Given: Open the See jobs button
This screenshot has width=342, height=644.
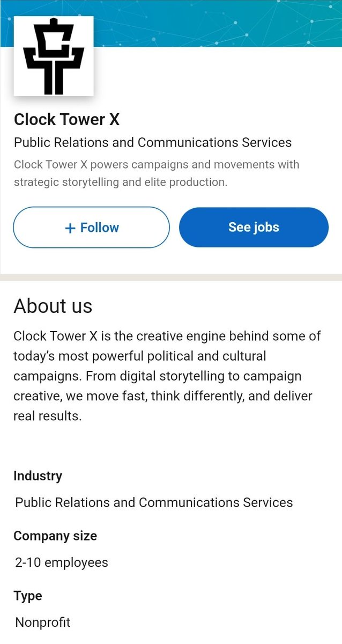Looking at the screenshot, I should point(254,228).
